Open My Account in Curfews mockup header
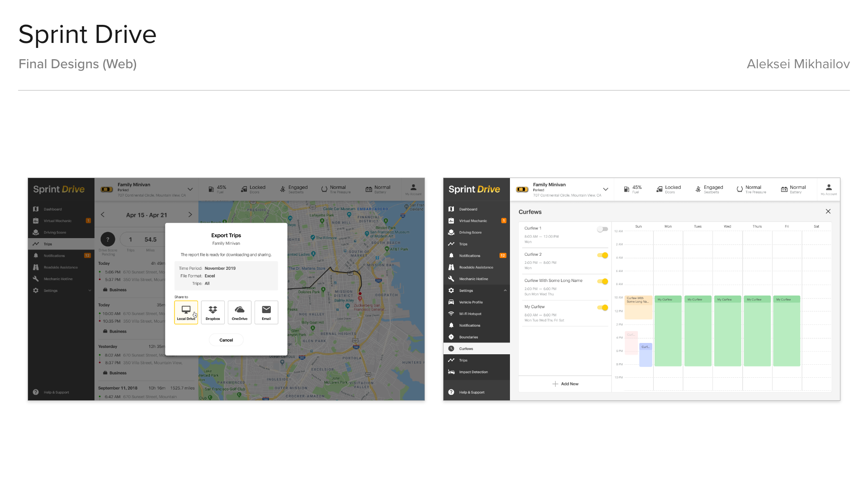868x488 pixels. point(829,189)
